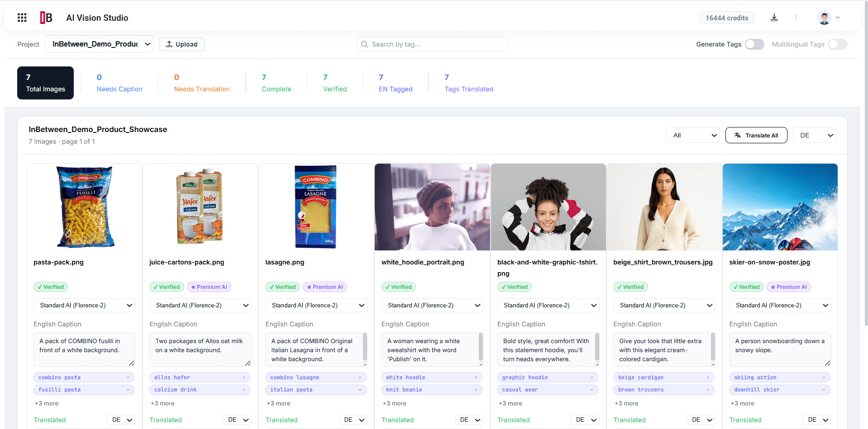Select the Needs Caption filter tab
This screenshot has width=868, height=429.
(x=119, y=83)
